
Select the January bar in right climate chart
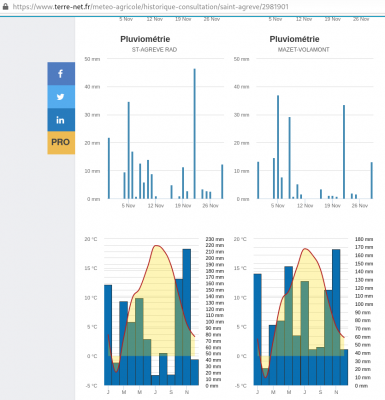pyautogui.click(x=257, y=329)
